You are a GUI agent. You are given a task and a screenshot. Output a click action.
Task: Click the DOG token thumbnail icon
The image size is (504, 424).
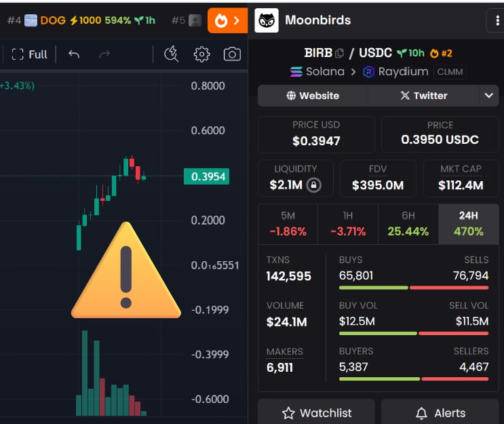point(31,20)
